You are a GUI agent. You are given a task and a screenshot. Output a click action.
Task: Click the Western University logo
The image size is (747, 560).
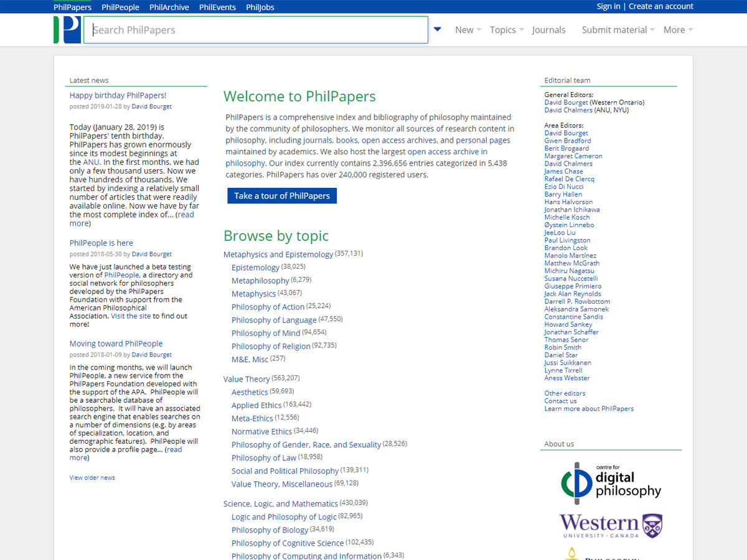pyautogui.click(x=611, y=526)
